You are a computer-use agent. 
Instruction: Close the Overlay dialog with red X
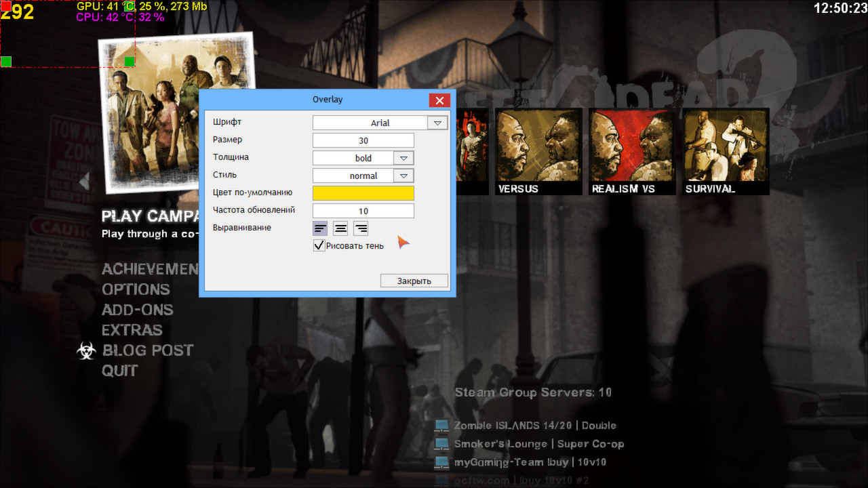[439, 100]
